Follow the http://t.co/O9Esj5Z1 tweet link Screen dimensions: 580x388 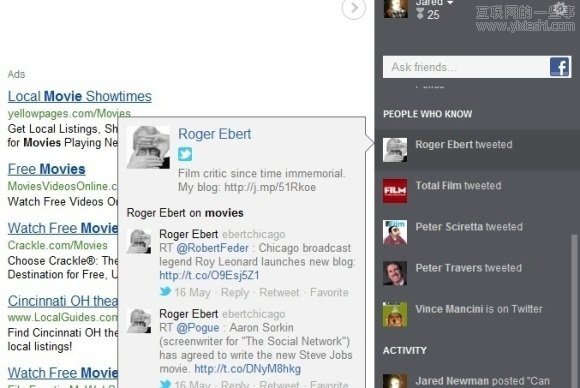[x=209, y=275]
